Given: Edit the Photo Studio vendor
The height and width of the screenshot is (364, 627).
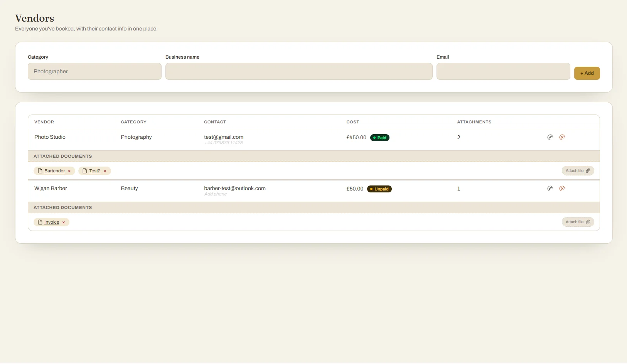Looking at the screenshot, I should point(550,137).
